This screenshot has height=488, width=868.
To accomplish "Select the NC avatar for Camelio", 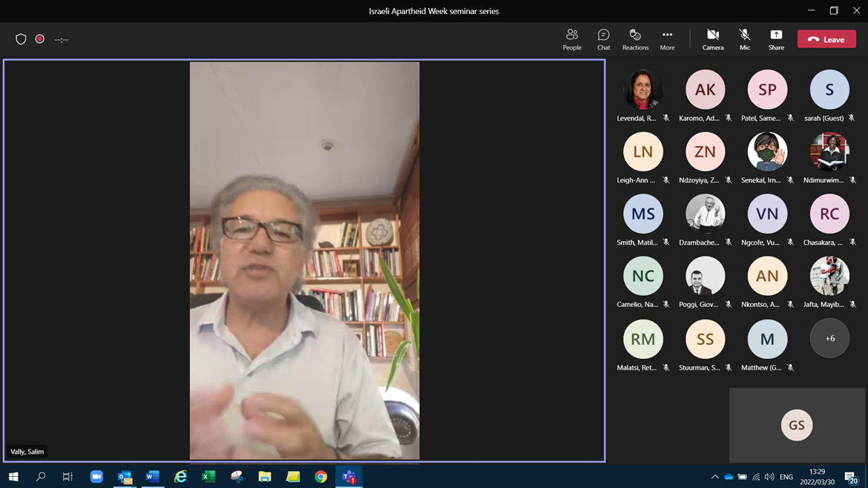I will [642, 276].
